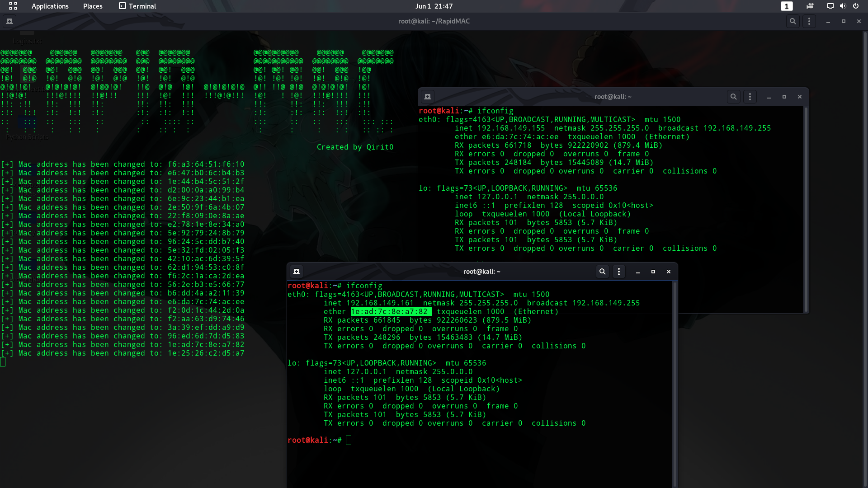Image resolution: width=868 pixels, height=488 pixels.
Task: Click new tab icon in RapidMAC terminal
Action: (x=9, y=21)
